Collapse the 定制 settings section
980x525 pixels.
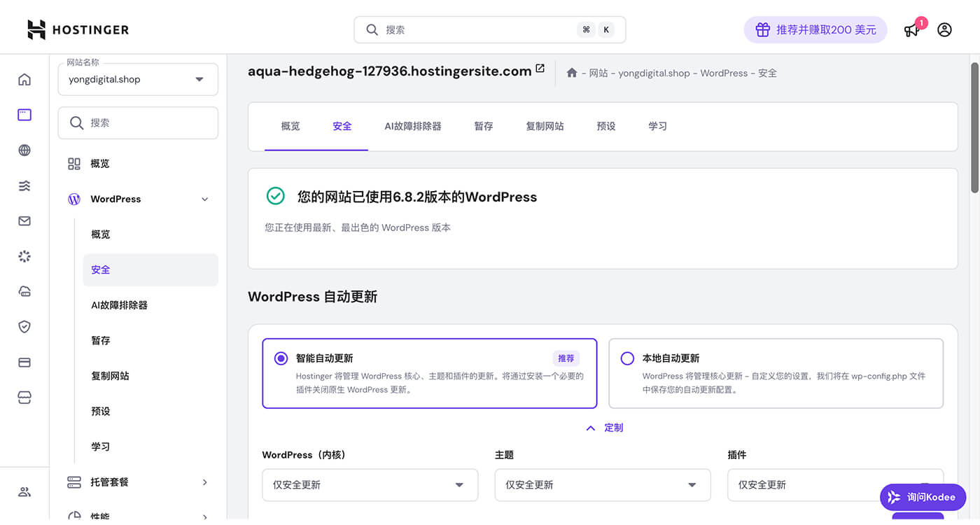tap(605, 428)
